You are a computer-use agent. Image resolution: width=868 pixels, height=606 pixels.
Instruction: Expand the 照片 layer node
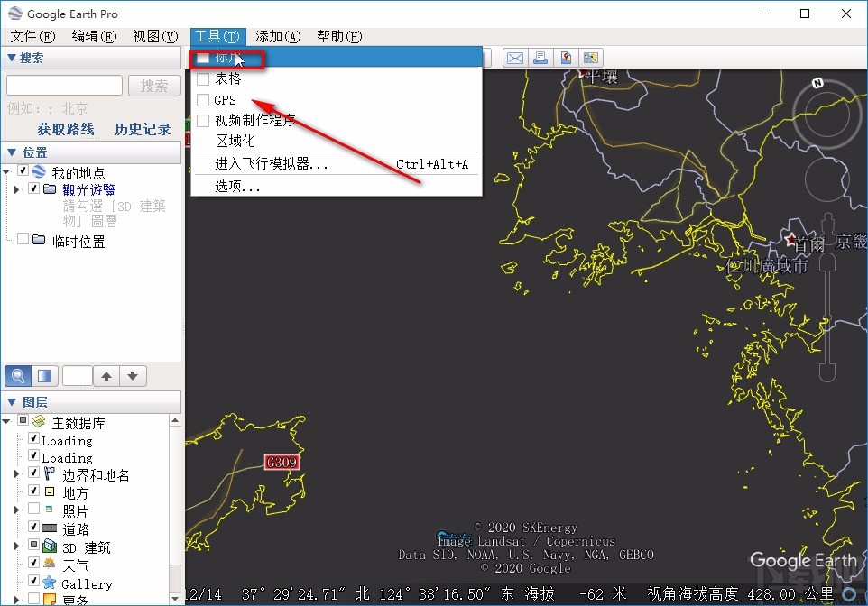[x=16, y=510]
